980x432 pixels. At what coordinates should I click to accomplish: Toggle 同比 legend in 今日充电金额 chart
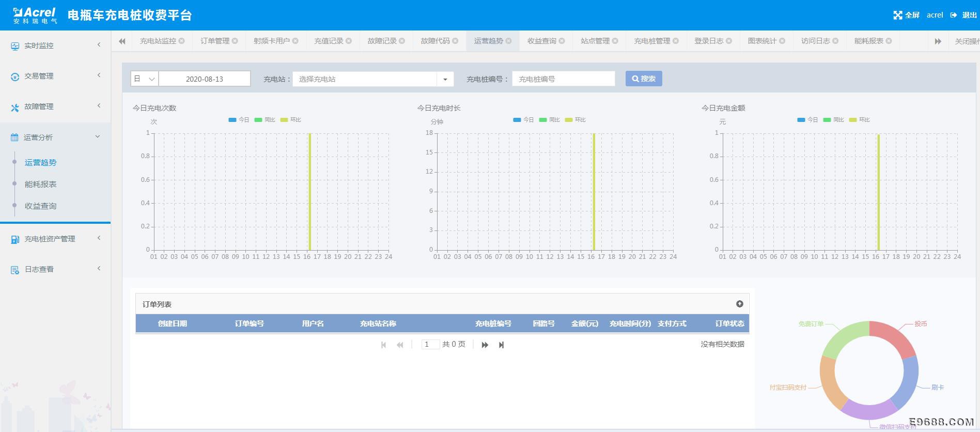pos(833,120)
